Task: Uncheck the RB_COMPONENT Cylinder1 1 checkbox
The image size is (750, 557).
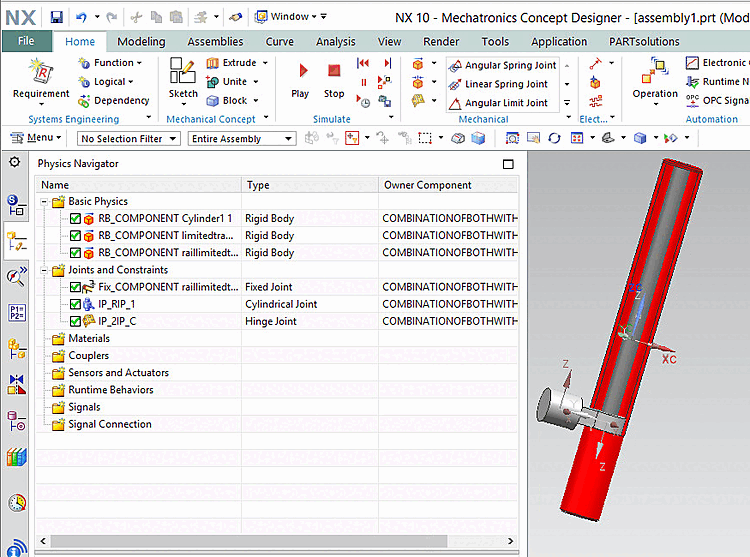Action: tap(75, 219)
